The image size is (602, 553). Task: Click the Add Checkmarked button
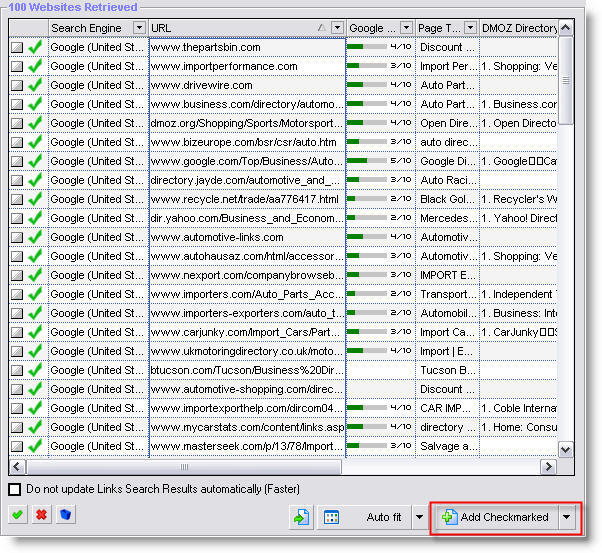click(495, 517)
